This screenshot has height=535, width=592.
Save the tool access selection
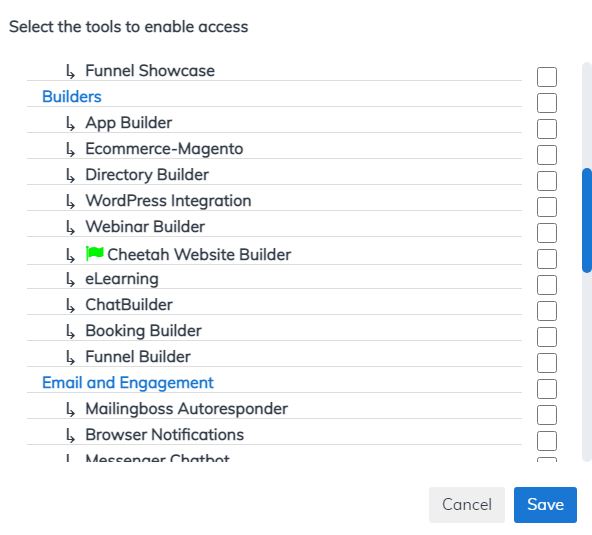click(x=545, y=505)
